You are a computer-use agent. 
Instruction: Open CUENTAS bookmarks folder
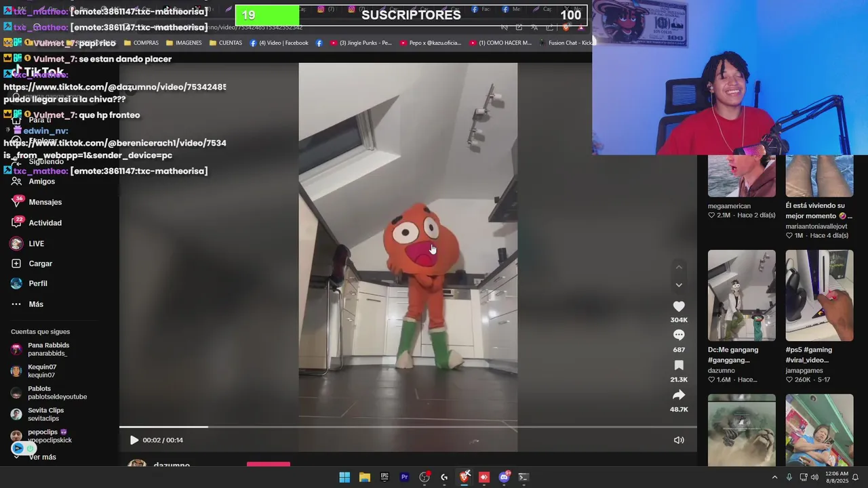click(x=226, y=43)
